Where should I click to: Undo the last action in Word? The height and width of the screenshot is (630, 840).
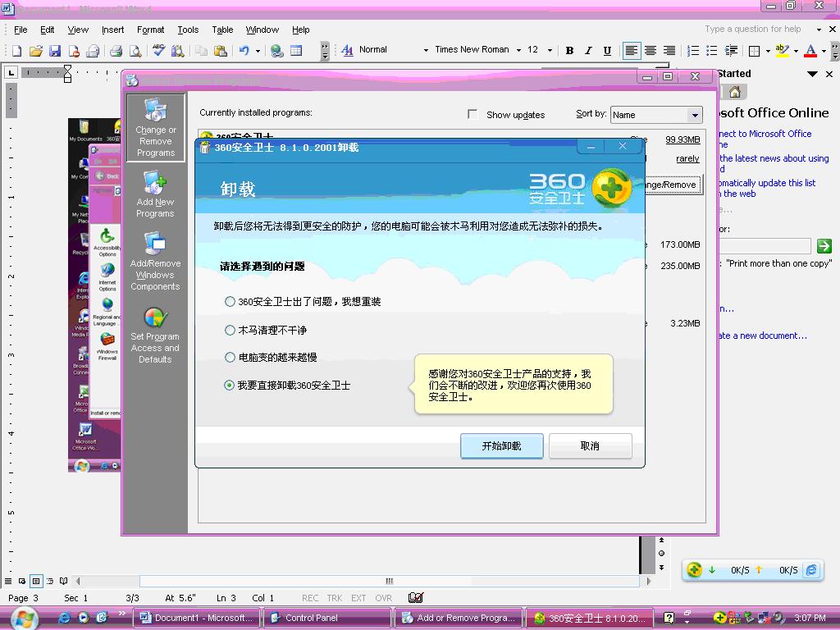244,50
